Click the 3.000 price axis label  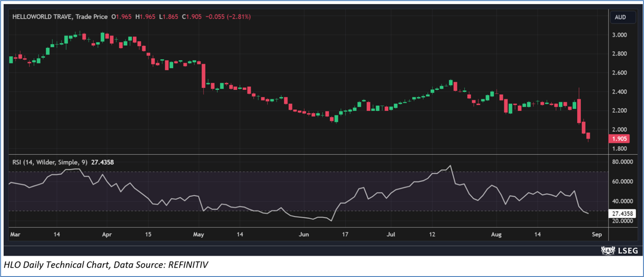(x=619, y=35)
